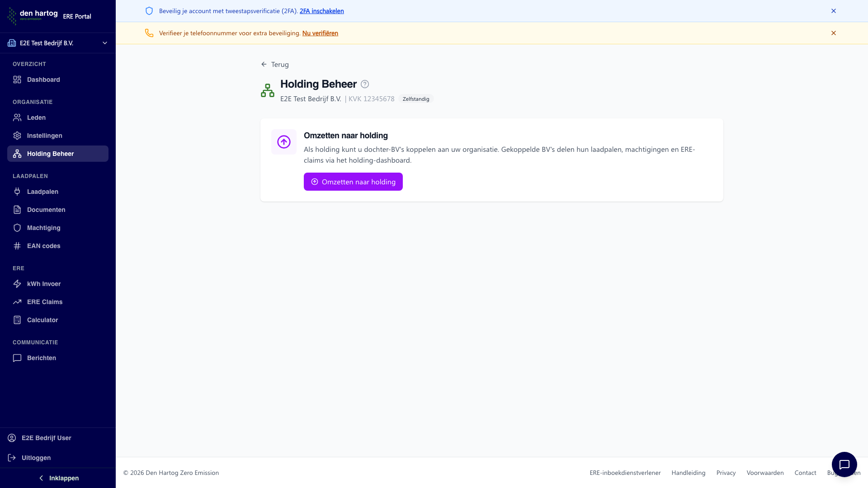Open the Dashboard menu item
Screen dimensions: 868x488
coord(43,80)
